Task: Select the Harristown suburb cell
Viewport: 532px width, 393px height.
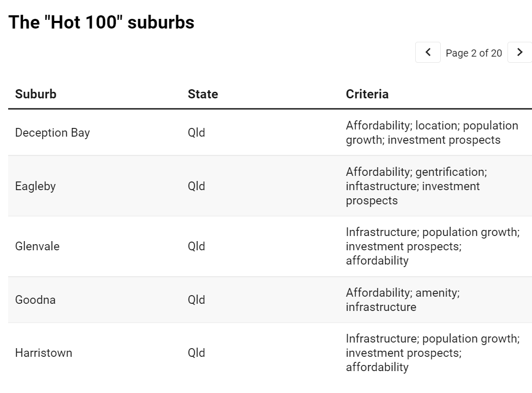Action: [x=43, y=353]
